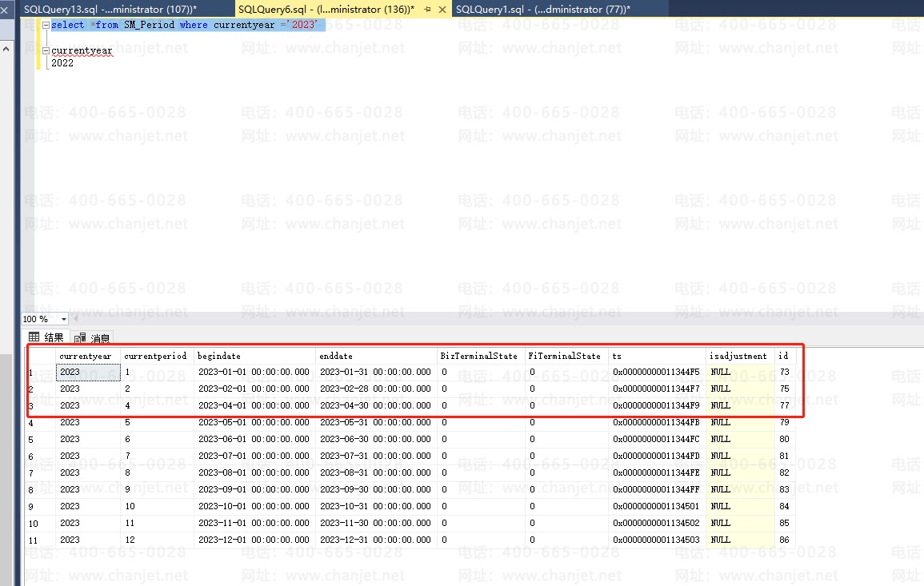Click the results grid icon beside 结果
This screenshot has width=924, height=586.
coord(34,337)
